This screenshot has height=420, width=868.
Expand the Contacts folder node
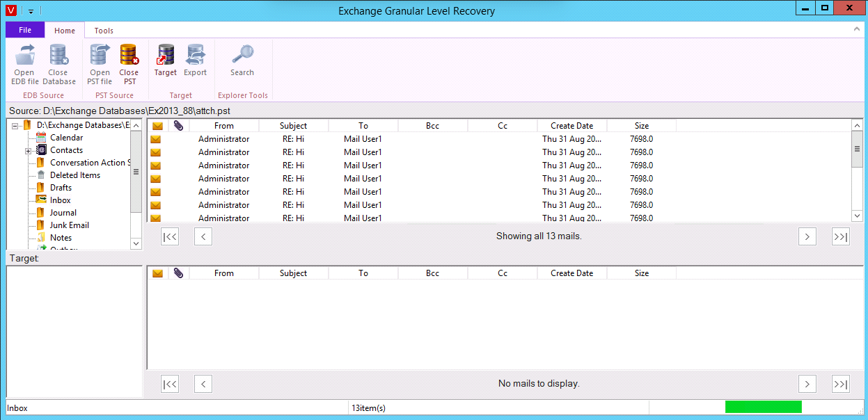click(28, 151)
